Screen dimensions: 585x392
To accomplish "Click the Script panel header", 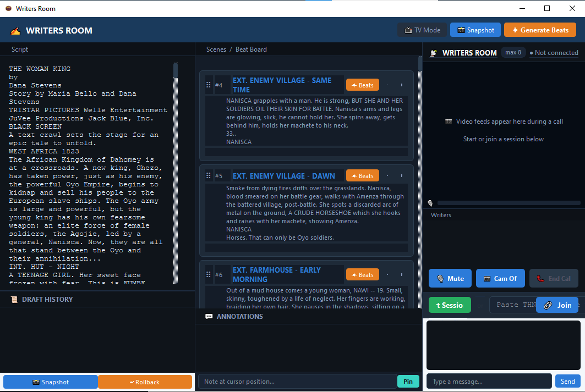I will [x=20, y=49].
